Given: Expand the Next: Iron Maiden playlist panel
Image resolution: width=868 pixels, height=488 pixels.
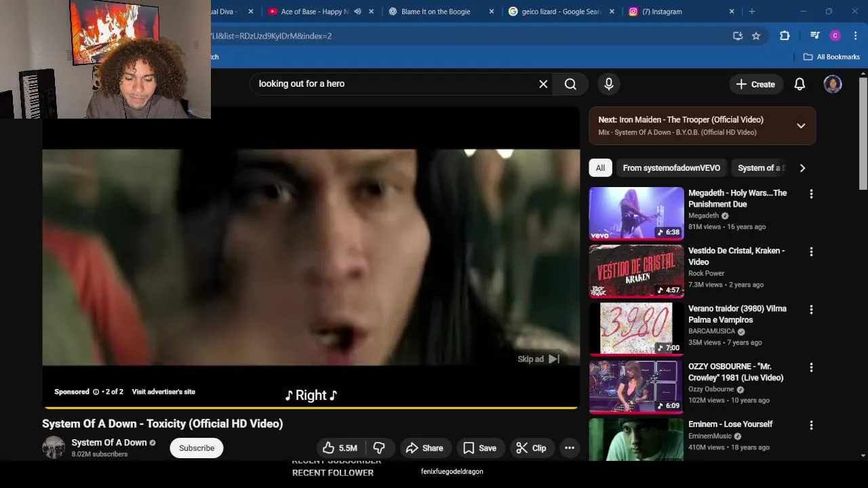Looking at the screenshot, I should pos(801,125).
